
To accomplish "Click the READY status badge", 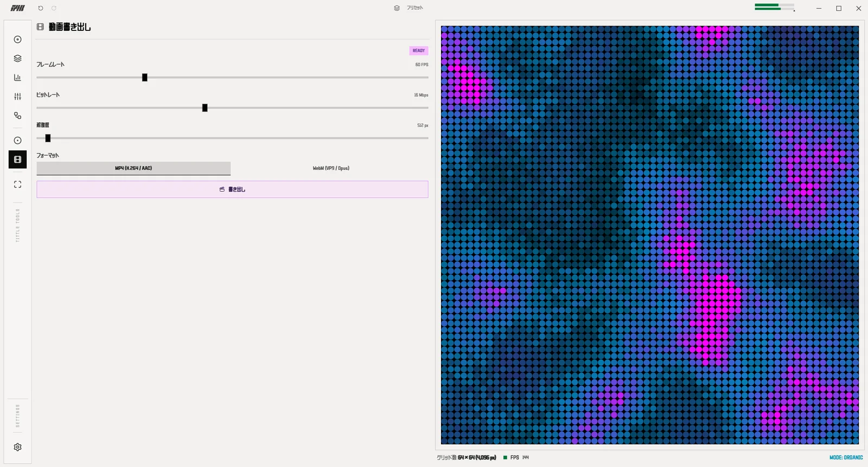I will tap(419, 51).
